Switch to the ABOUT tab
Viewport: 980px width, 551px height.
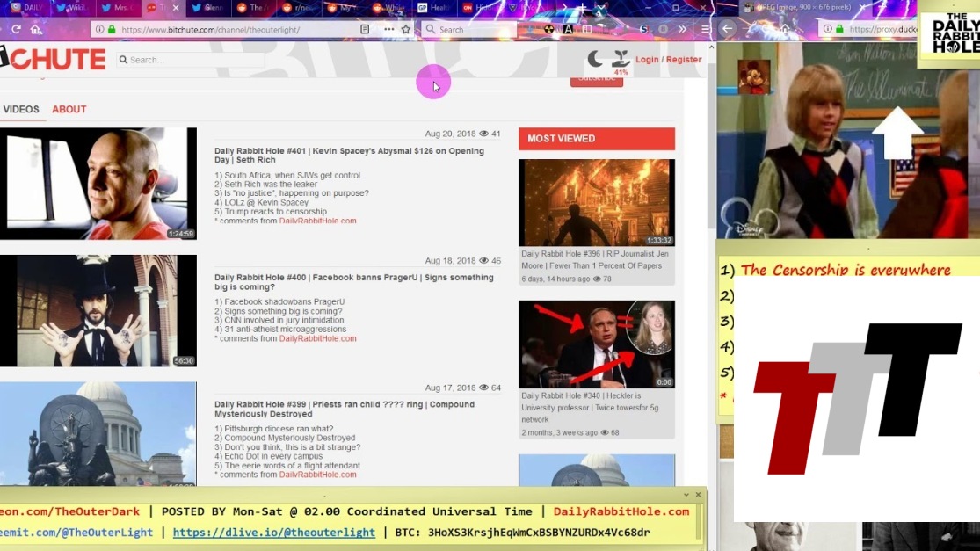click(x=69, y=110)
